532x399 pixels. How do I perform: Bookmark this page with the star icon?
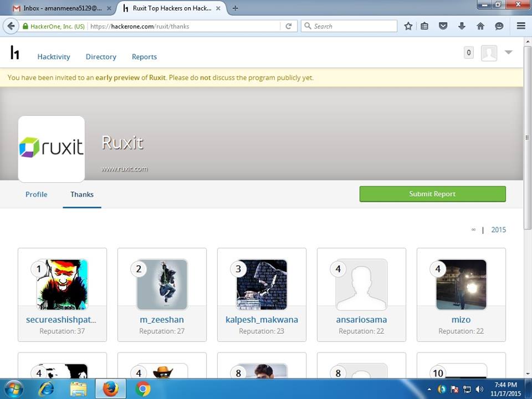pos(408,26)
